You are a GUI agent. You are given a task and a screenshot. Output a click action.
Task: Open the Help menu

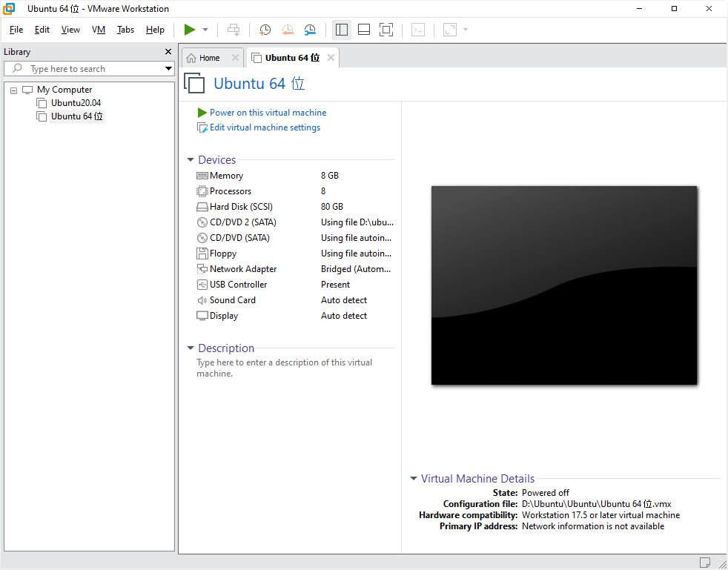tap(155, 30)
